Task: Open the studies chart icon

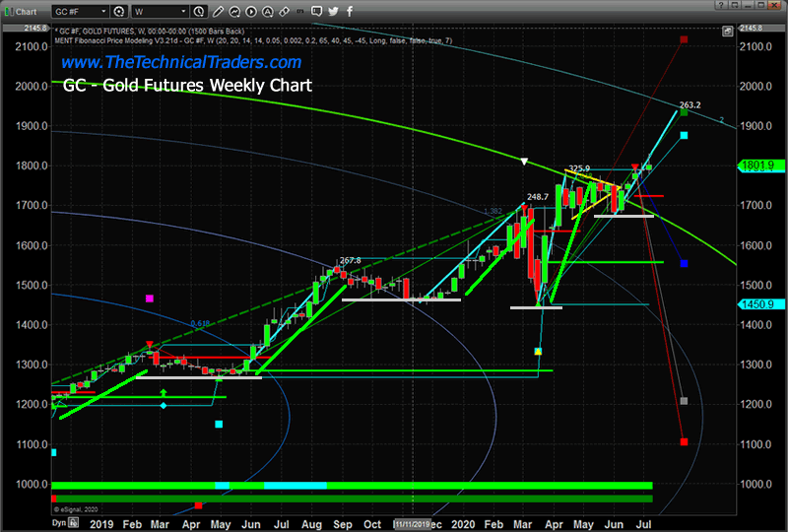Action: pyautogui.click(x=234, y=11)
